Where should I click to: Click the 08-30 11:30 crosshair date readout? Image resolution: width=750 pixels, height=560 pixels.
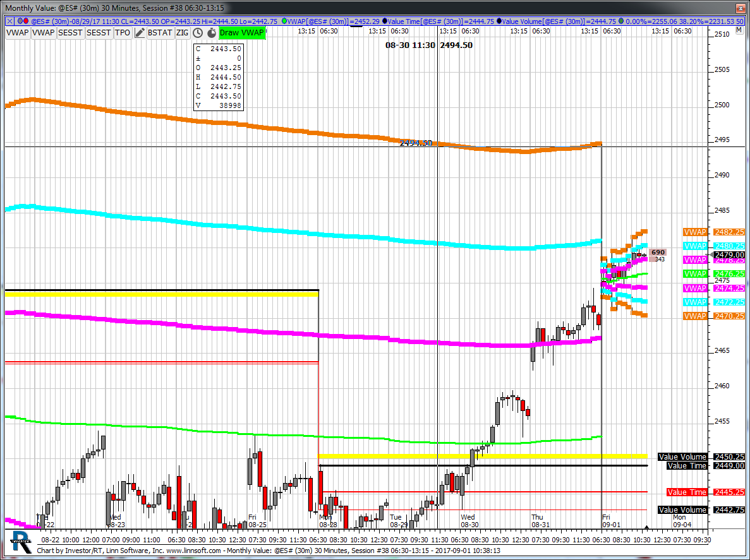click(410, 45)
